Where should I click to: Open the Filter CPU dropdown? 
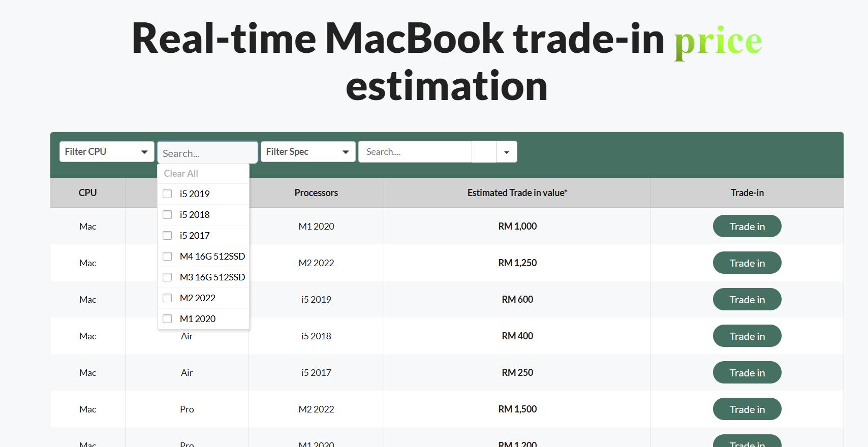coord(107,152)
